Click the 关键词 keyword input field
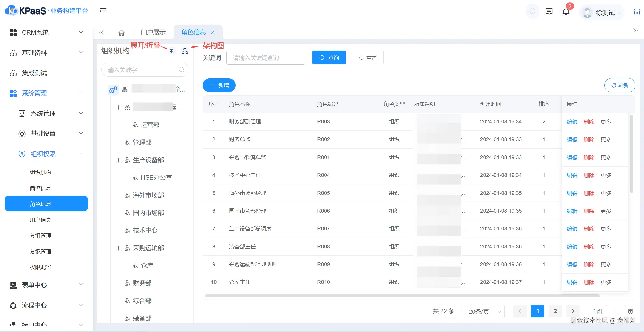The height and width of the screenshot is (332, 644). 266,57
